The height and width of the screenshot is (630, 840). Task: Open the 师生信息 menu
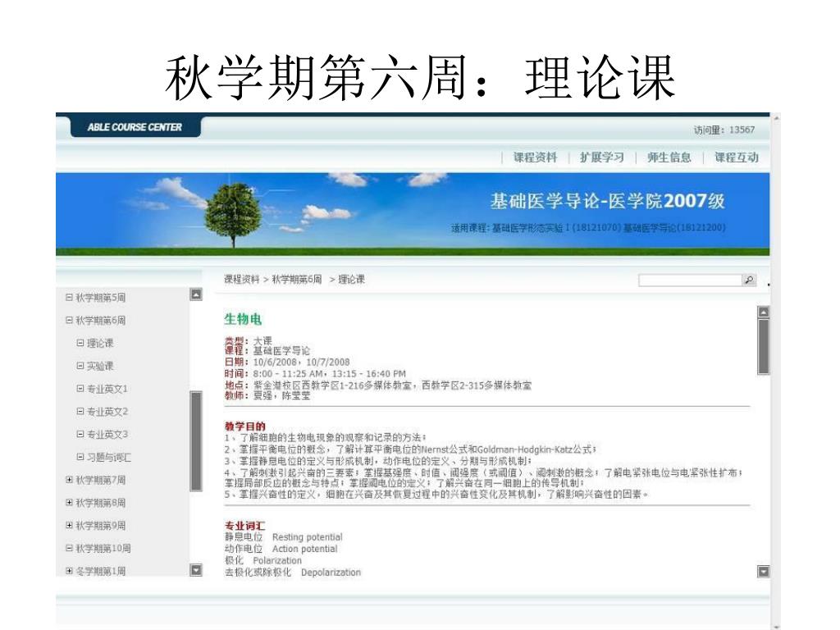[x=669, y=157]
